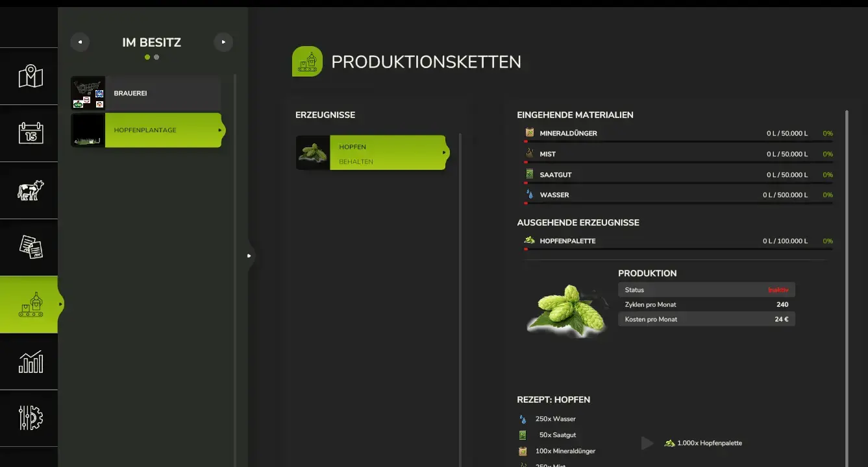Open the statistics bar chart icon

30,361
